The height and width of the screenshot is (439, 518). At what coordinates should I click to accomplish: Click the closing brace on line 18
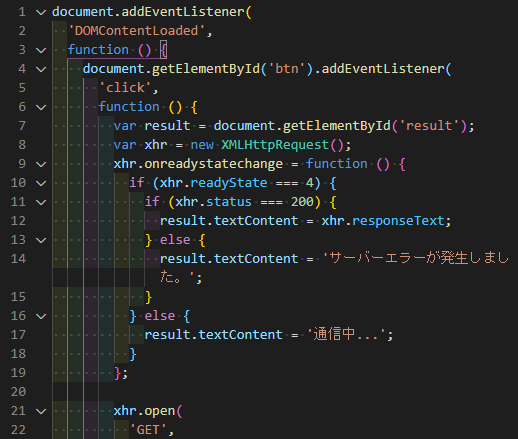[133, 354]
